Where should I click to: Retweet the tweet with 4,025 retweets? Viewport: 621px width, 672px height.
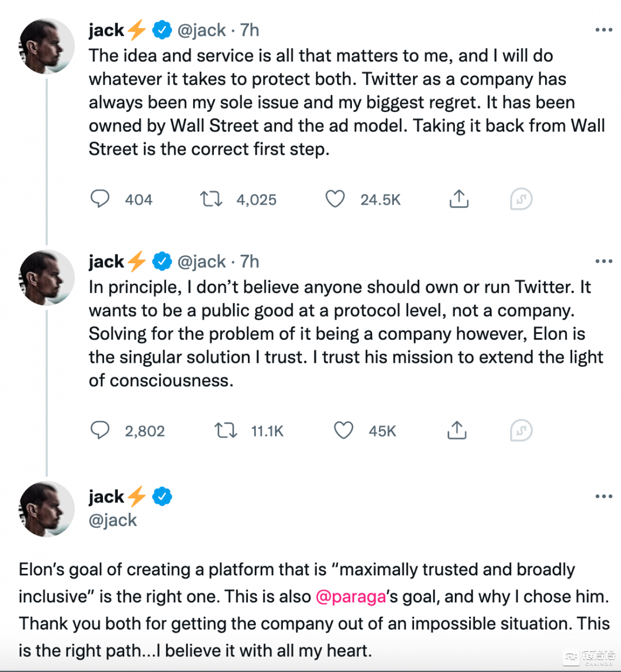point(211,199)
